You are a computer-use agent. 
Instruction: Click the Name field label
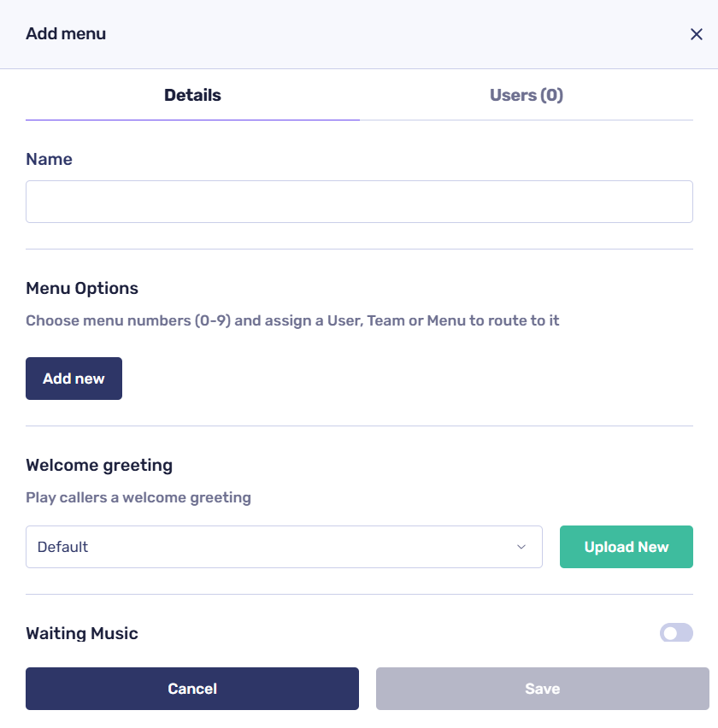pos(50,160)
